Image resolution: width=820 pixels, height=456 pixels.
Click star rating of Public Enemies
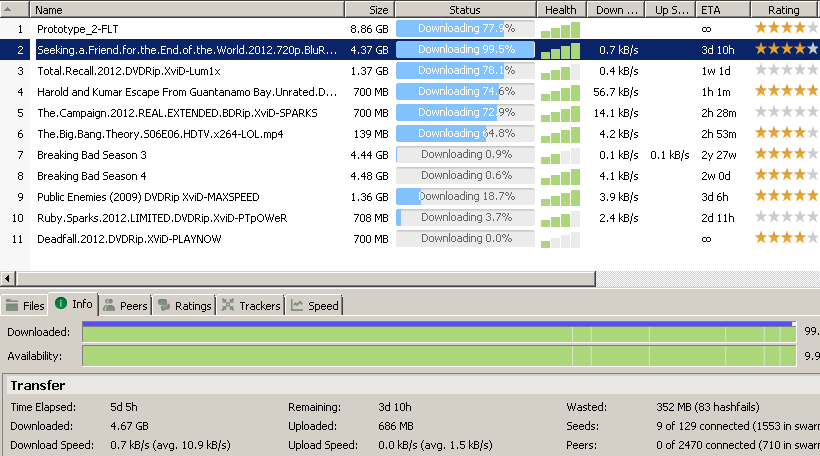click(x=787, y=196)
